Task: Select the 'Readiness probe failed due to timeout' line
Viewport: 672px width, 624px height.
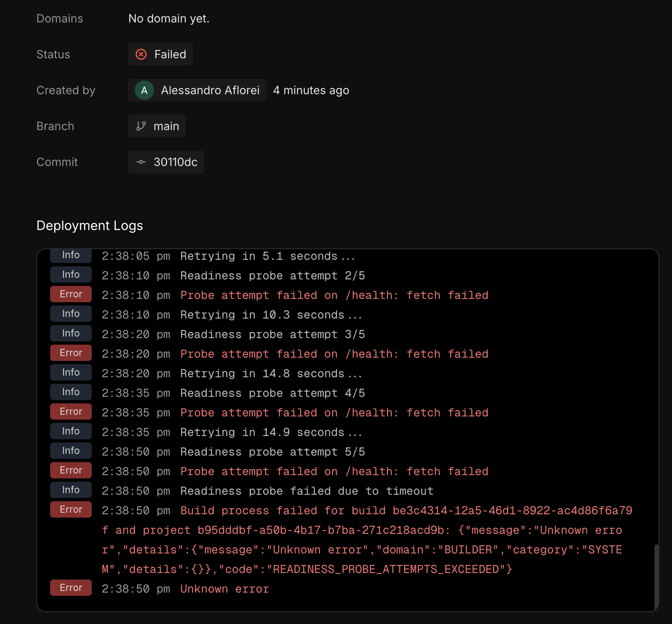Action: tap(307, 491)
